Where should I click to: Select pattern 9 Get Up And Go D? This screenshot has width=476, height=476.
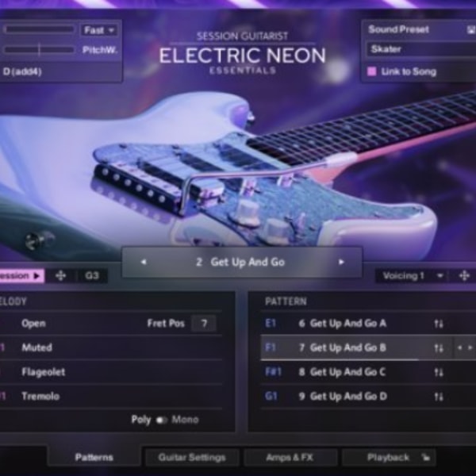click(x=343, y=397)
